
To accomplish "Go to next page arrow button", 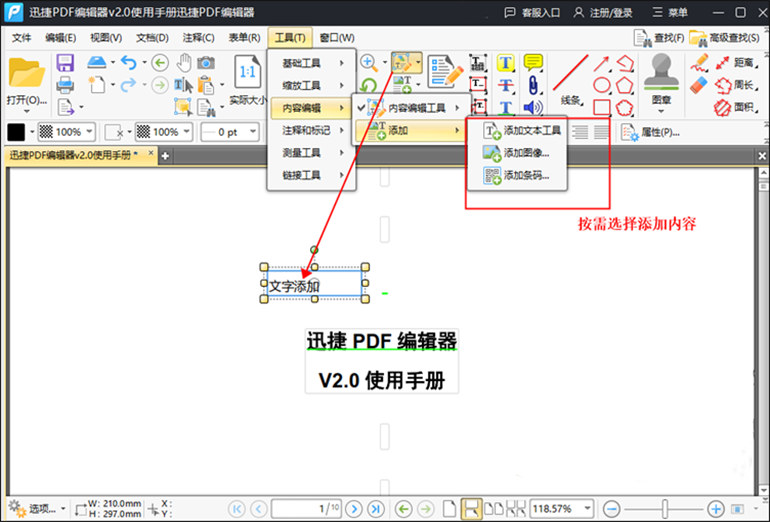I will (x=354, y=509).
